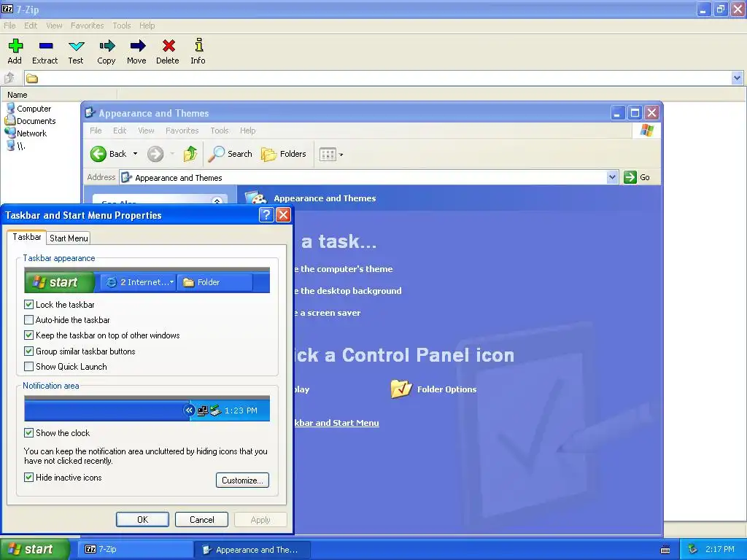Enable Auto-hide the taskbar

28,319
